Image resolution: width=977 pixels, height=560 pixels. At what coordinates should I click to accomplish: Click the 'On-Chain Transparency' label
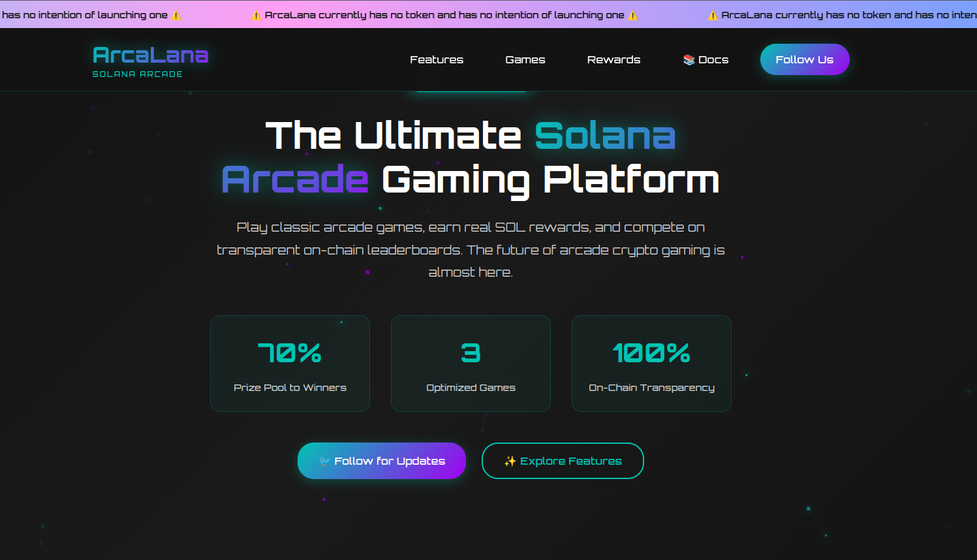pyautogui.click(x=651, y=388)
